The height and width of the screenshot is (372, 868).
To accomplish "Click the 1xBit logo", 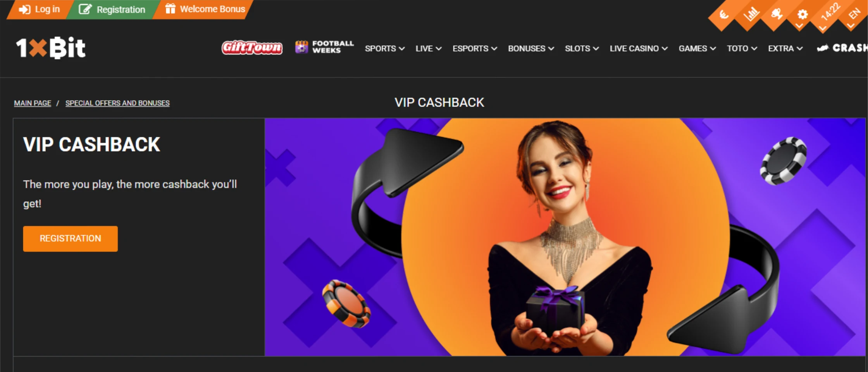I will (x=51, y=48).
